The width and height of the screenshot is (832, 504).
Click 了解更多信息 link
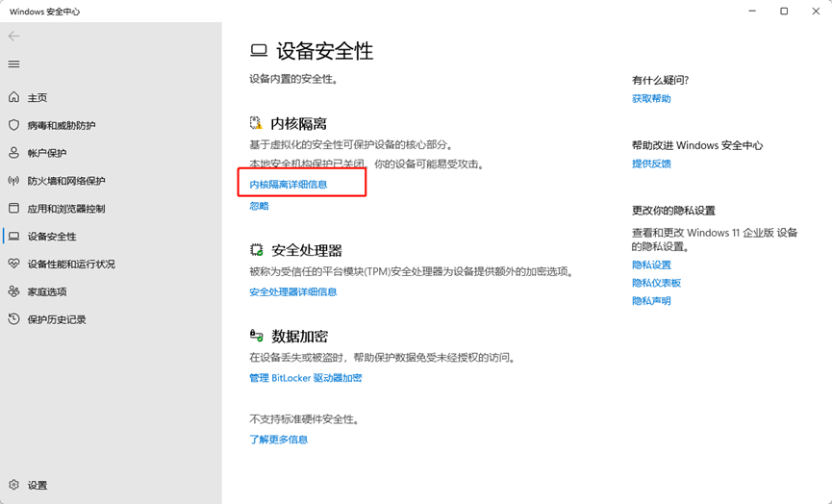pos(279,440)
